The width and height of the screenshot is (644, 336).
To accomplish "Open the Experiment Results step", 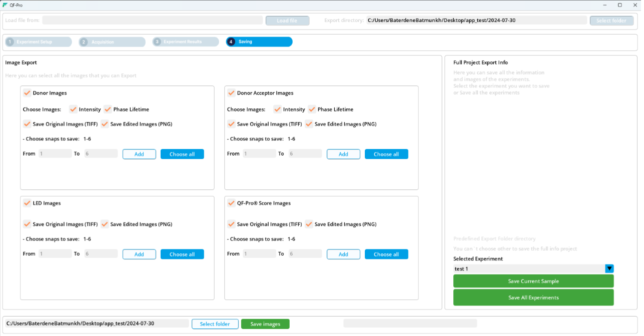I will (186, 42).
